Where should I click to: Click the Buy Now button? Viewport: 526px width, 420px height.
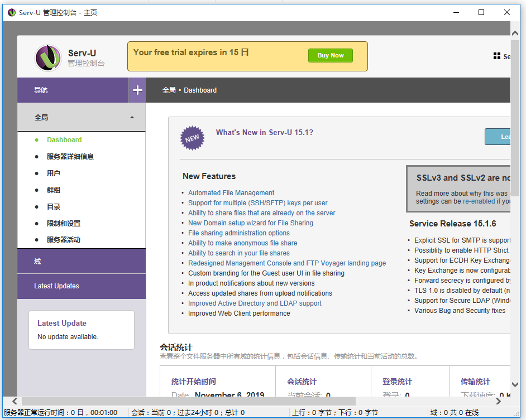[x=330, y=55]
